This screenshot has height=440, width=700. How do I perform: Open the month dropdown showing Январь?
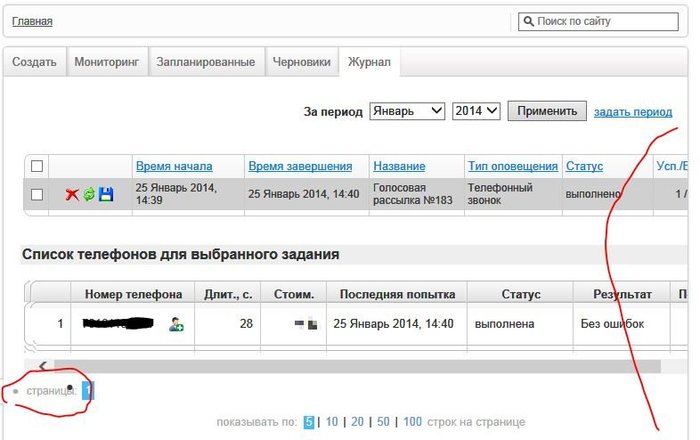[x=407, y=111]
